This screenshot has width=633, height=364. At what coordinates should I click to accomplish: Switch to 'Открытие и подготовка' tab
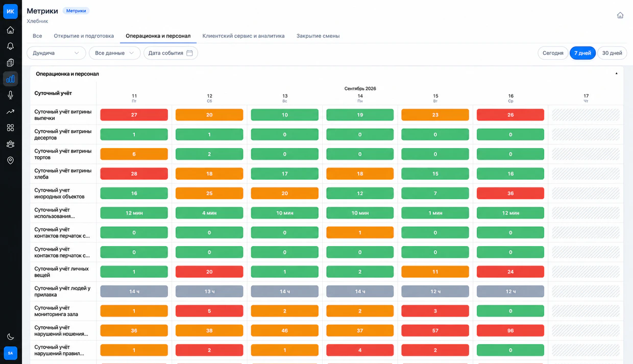click(84, 36)
